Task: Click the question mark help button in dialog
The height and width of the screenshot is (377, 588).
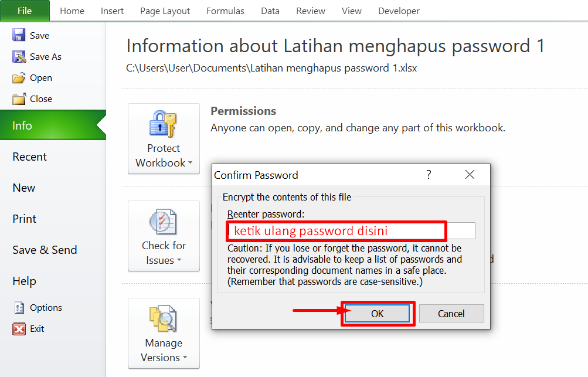Action: 429,175
